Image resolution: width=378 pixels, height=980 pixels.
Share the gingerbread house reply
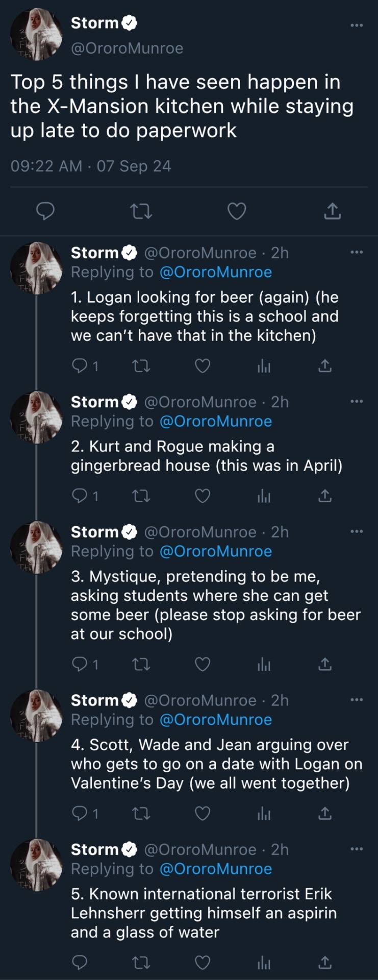click(325, 496)
